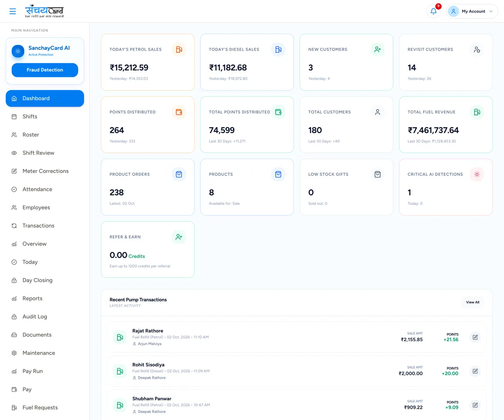Go to Reports in the sidebar
504x420 pixels.
45,299
